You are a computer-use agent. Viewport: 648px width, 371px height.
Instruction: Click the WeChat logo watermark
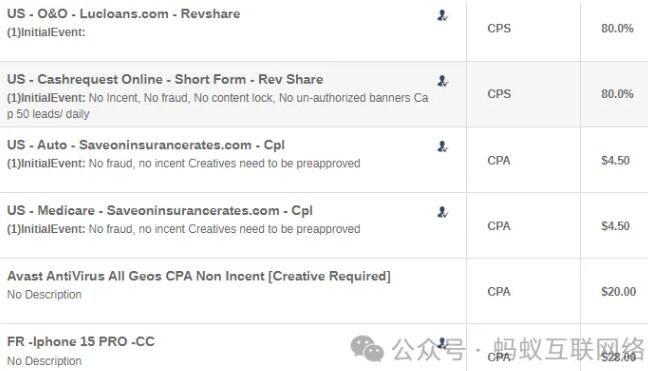coord(367,349)
